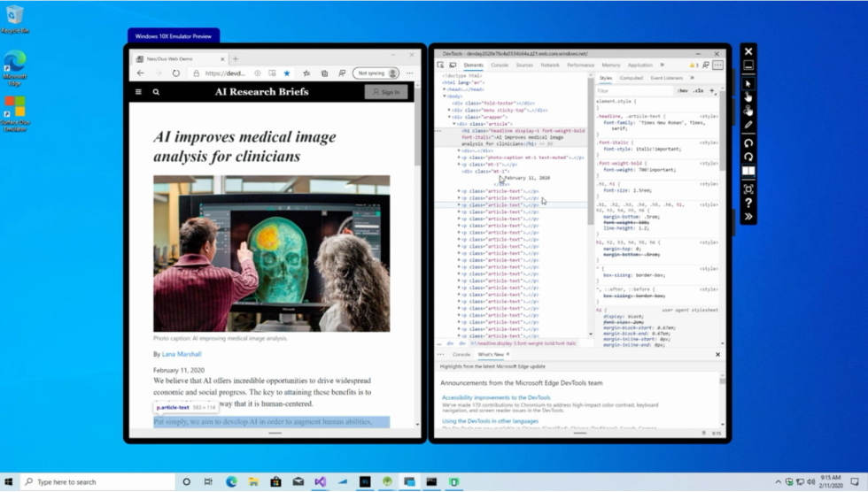Image resolution: width=868 pixels, height=492 pixels.
Task: Open the Application tab
Action: pos(639,65)
